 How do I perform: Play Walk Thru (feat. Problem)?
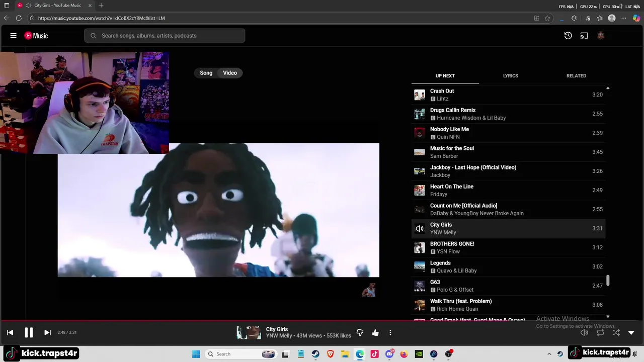tap(508, 305)
